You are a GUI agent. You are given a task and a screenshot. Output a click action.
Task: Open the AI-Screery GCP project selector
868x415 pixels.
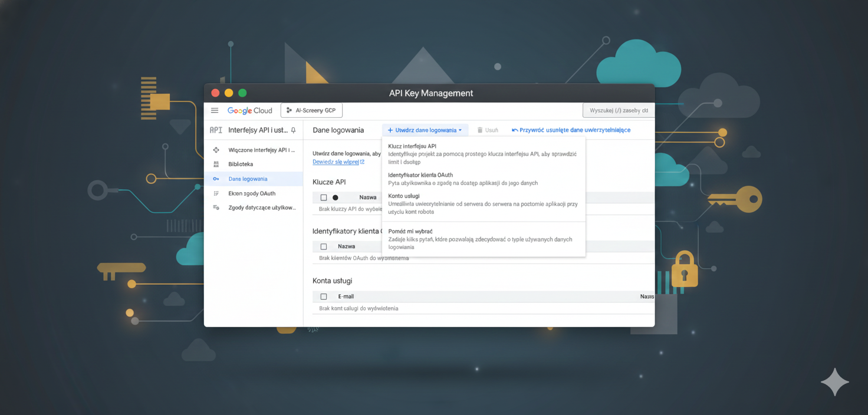311,110
